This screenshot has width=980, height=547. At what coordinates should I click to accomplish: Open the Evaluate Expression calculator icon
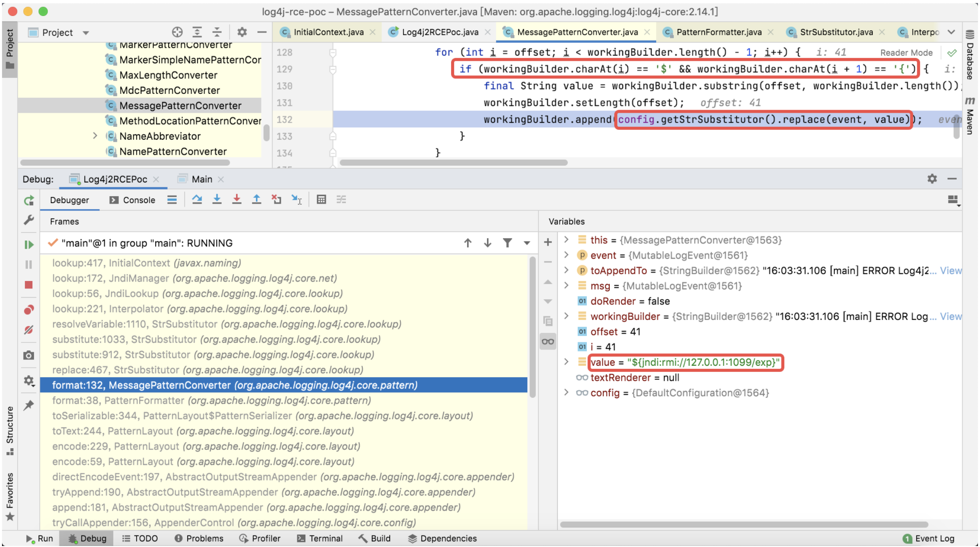321,200
